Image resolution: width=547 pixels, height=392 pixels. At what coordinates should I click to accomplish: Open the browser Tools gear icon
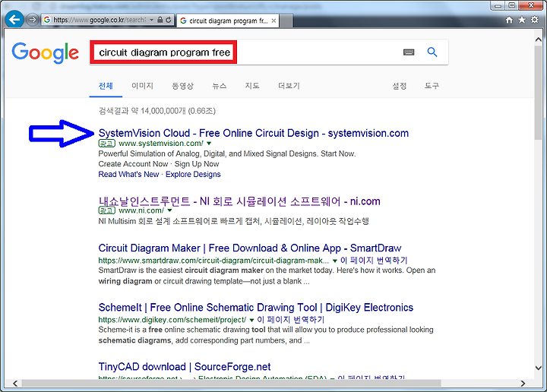click(x=534, y=20)
